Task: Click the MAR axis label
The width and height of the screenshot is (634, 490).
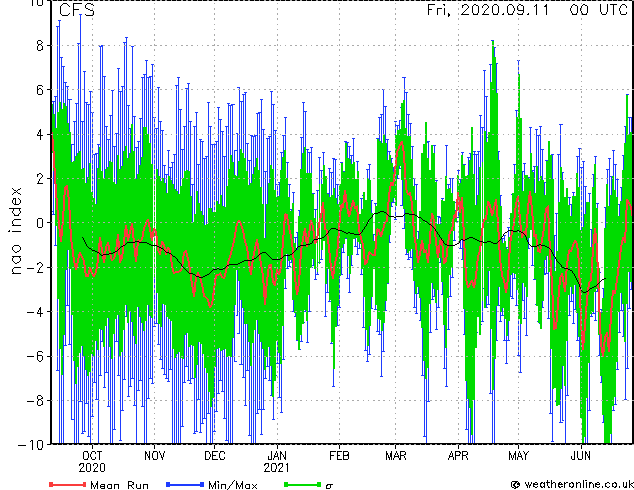Action: coord(396,456)
